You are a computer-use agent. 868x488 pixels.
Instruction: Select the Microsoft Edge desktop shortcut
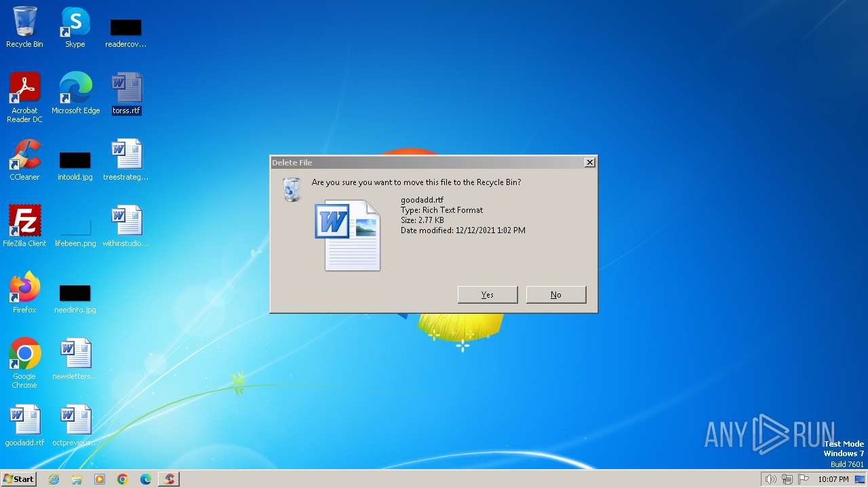coord(75,94)
